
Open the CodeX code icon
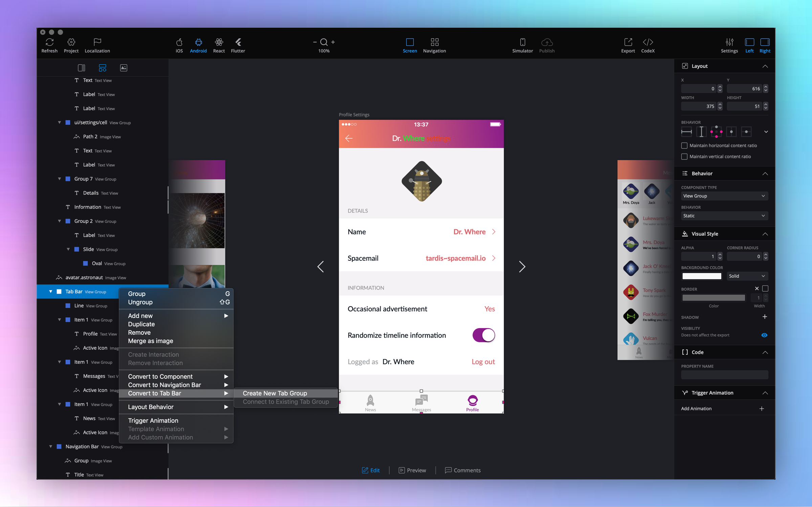(648, 42)
